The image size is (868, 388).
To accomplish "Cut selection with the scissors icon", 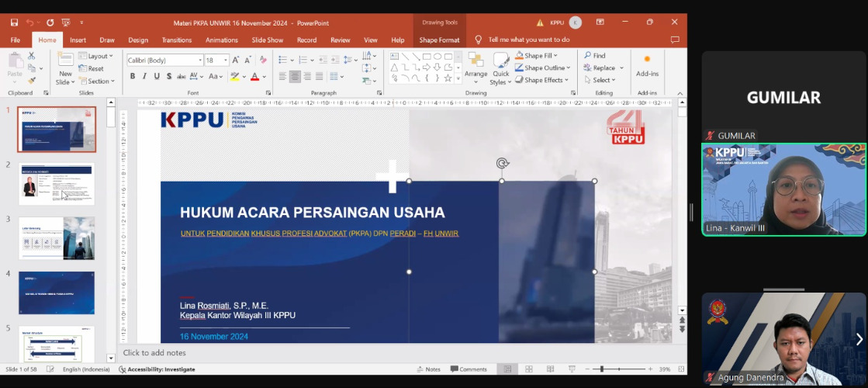I will [32, 56].
